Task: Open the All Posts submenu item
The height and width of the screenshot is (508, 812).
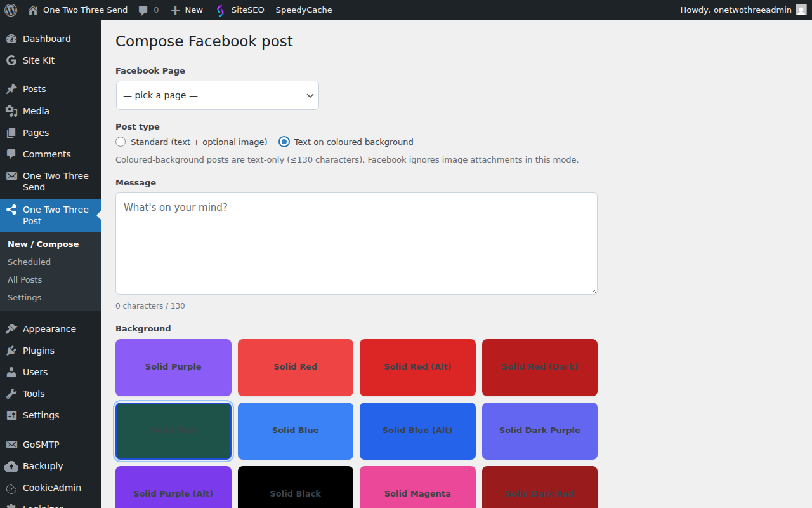Action: pyautogui.click(x=25, y=279)
